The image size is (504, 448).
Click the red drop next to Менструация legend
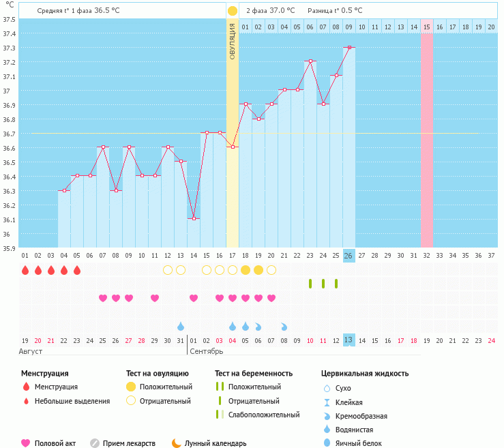click(26, 387)
